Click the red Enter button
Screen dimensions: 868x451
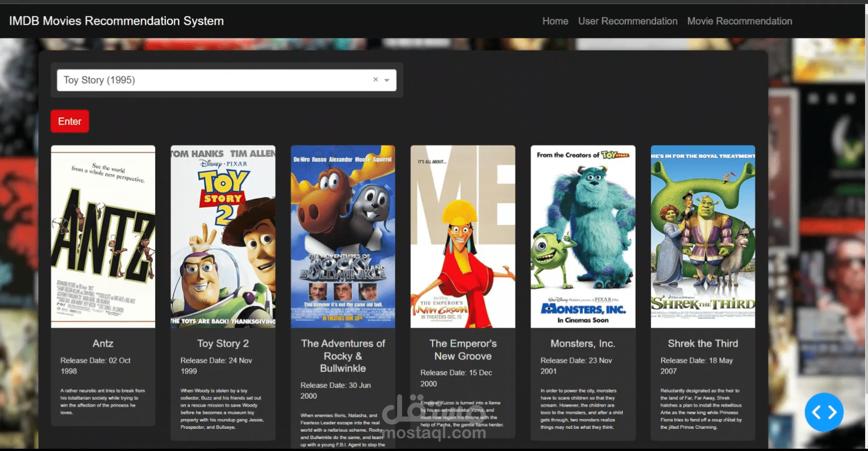coord(70,121)
